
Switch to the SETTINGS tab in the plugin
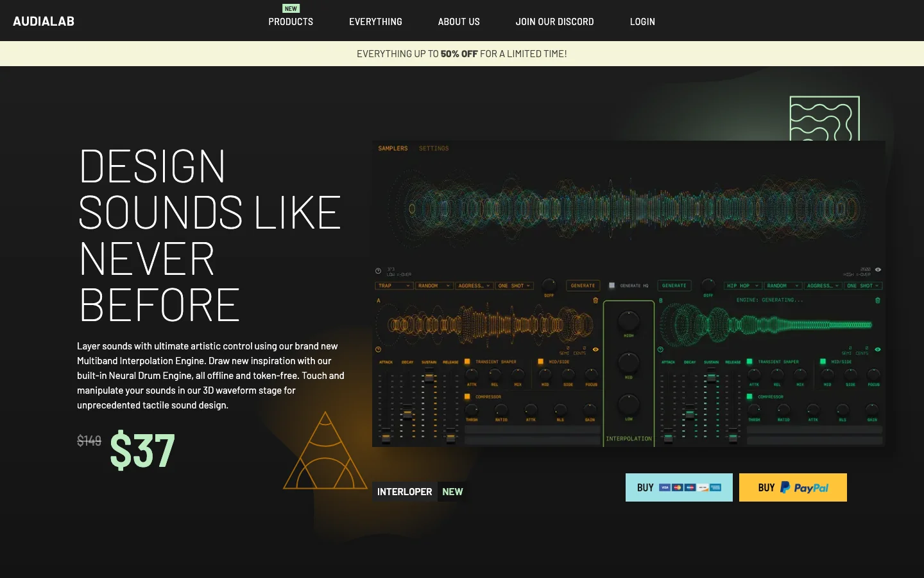[434, 148]
